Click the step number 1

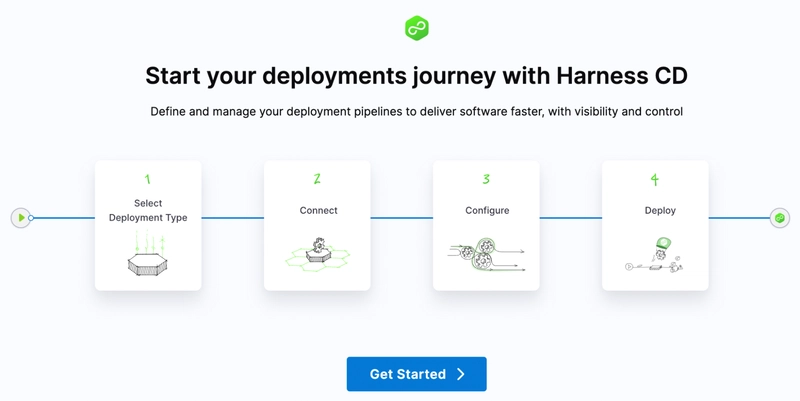click(147, 179)
